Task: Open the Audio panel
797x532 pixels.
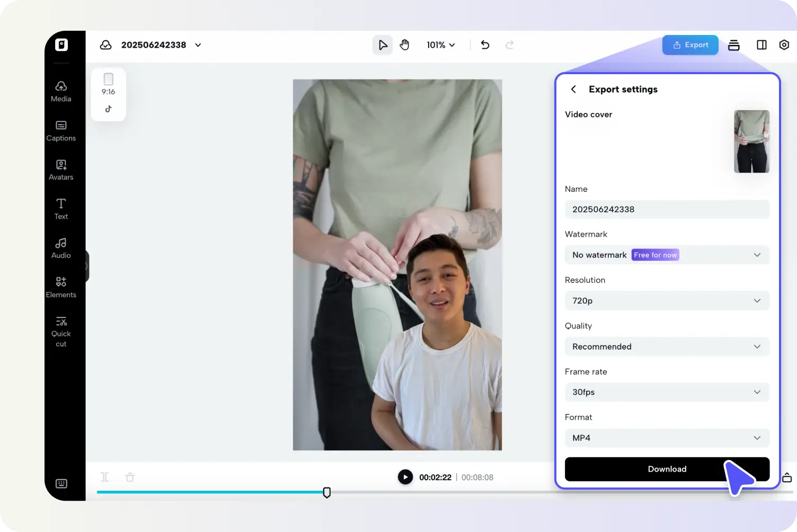Action: (x=60, y=247)
